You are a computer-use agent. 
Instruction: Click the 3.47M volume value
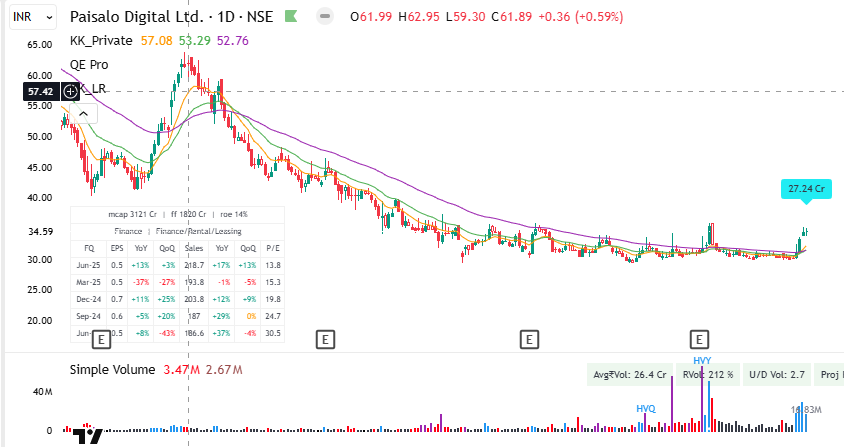click(x=181, y=370)
